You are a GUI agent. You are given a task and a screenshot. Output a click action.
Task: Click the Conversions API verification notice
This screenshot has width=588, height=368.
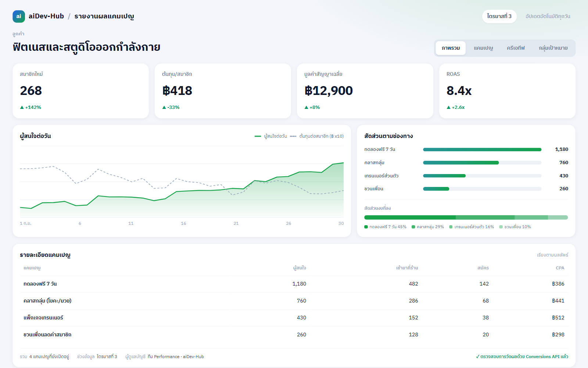click(x=522, y=357)
